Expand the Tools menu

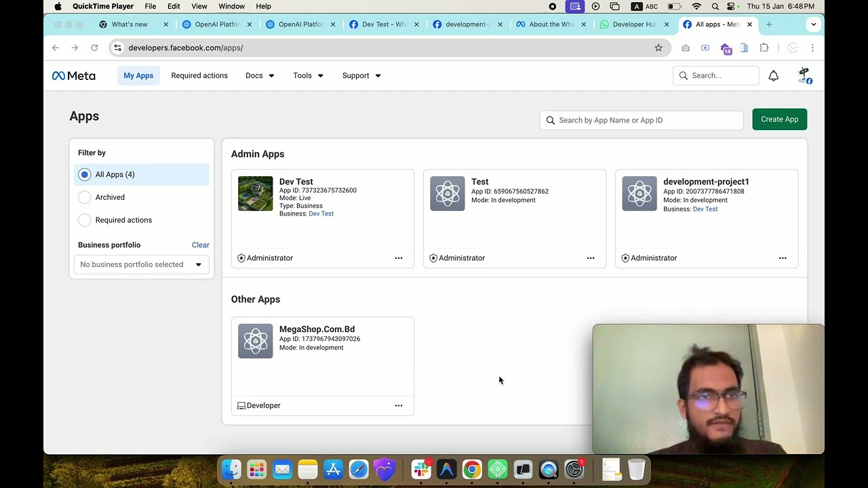[308, 76]
